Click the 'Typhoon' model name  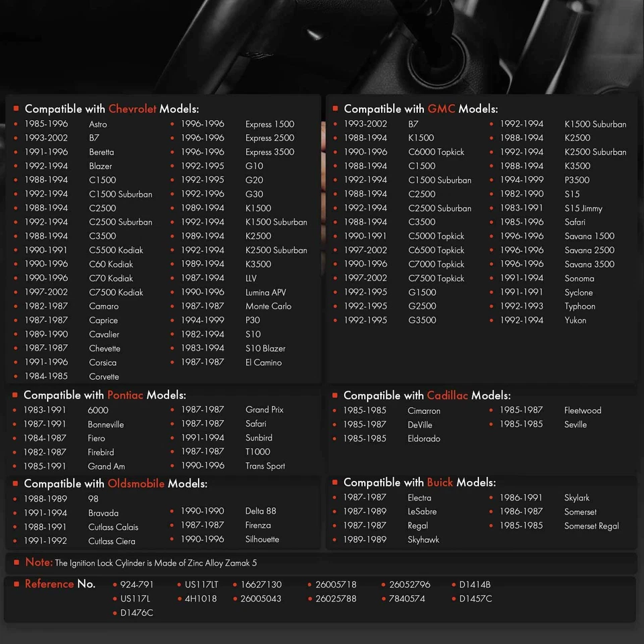pos(580,307)
